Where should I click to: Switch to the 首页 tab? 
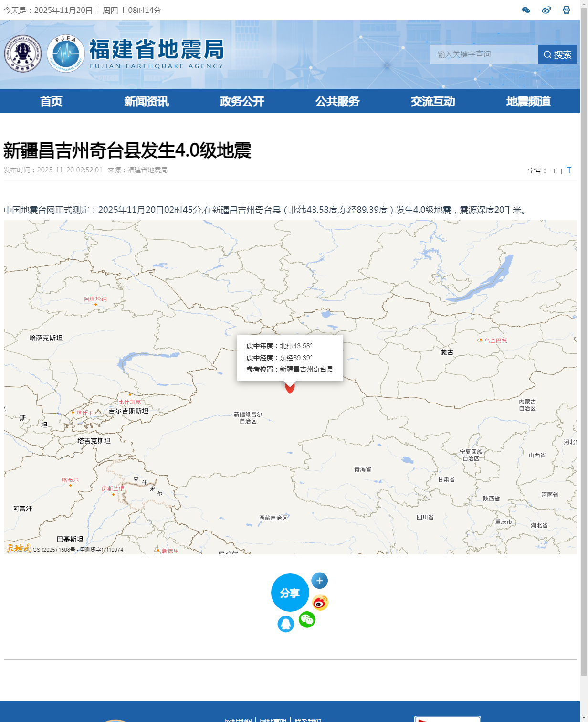click(52, 101)
